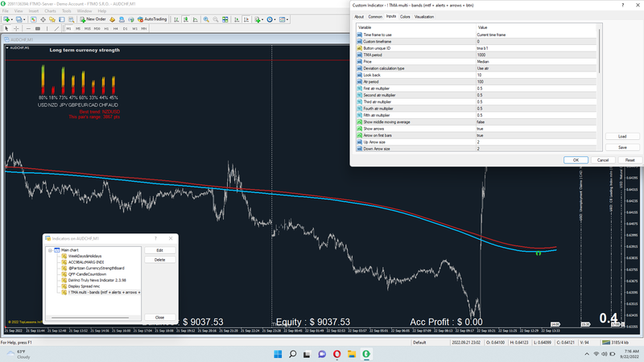
Task: Open the Periods clock dropdown
Action: coord(271,19)
